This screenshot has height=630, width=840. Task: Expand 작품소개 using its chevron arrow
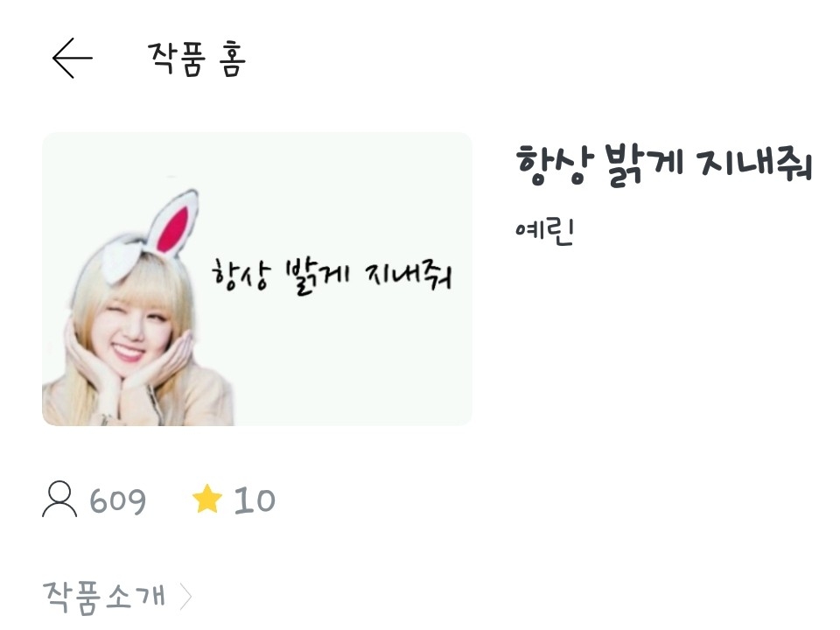185,597
